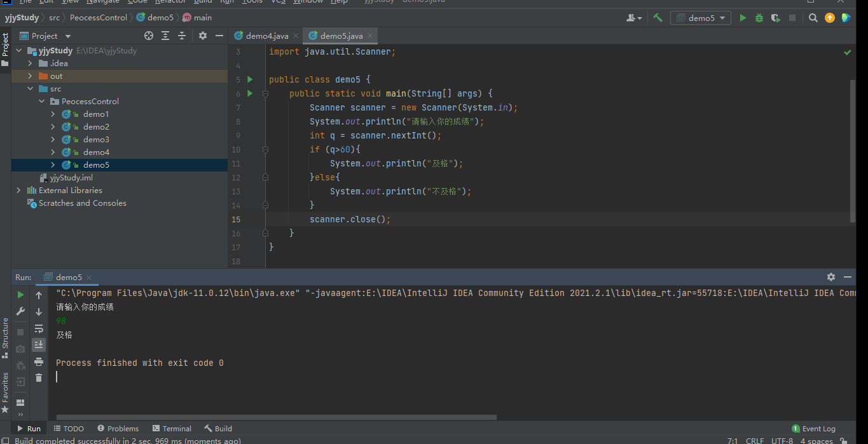This screenshot has width=868, height=444.
Task: Click run gutter arrow beside class demo5
Action: (250, 79)
